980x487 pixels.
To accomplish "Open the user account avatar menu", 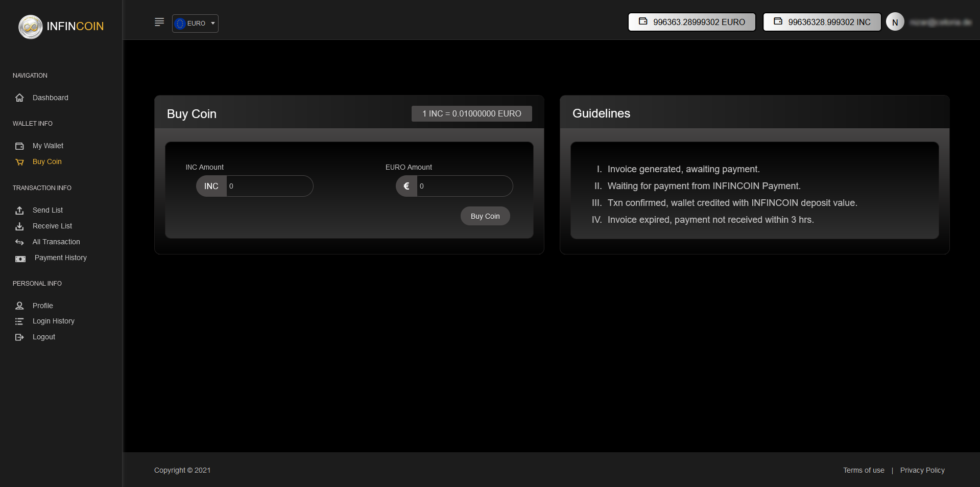I will click(895, 22).
